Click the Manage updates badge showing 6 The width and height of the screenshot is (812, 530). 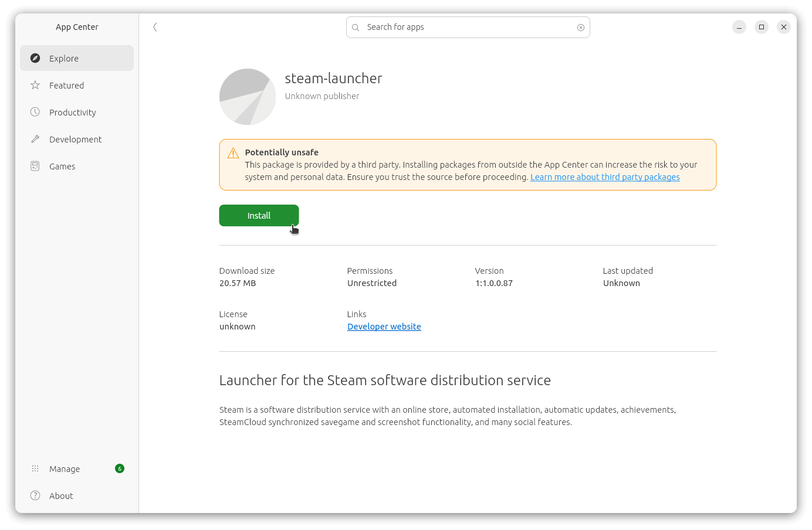[x=120, y=468]
